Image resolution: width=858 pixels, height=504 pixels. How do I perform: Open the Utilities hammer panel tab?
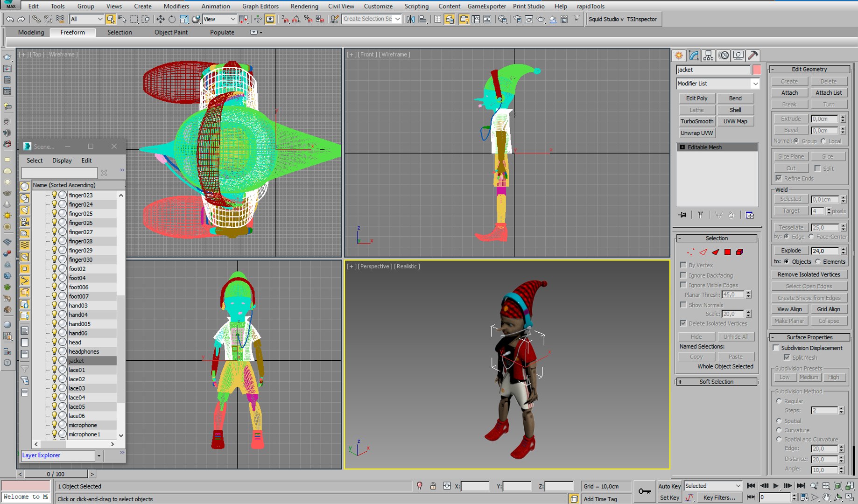753,56
